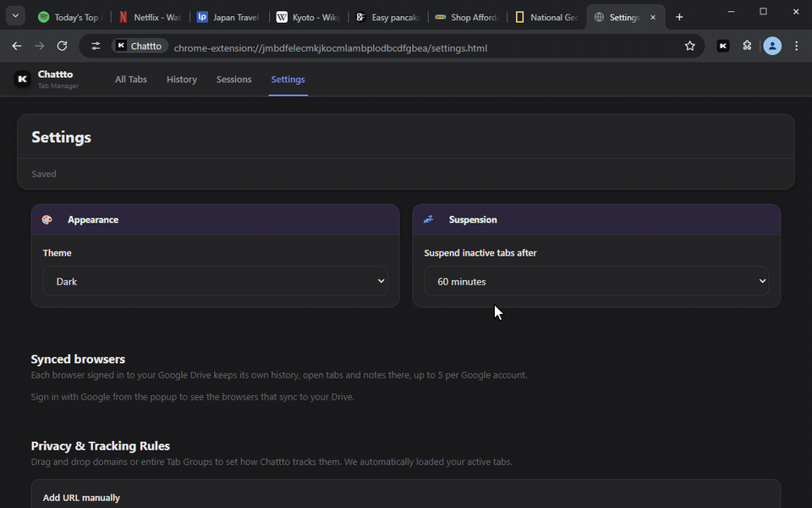Bookmark this page with the star icon

click(x=690, y=46)
